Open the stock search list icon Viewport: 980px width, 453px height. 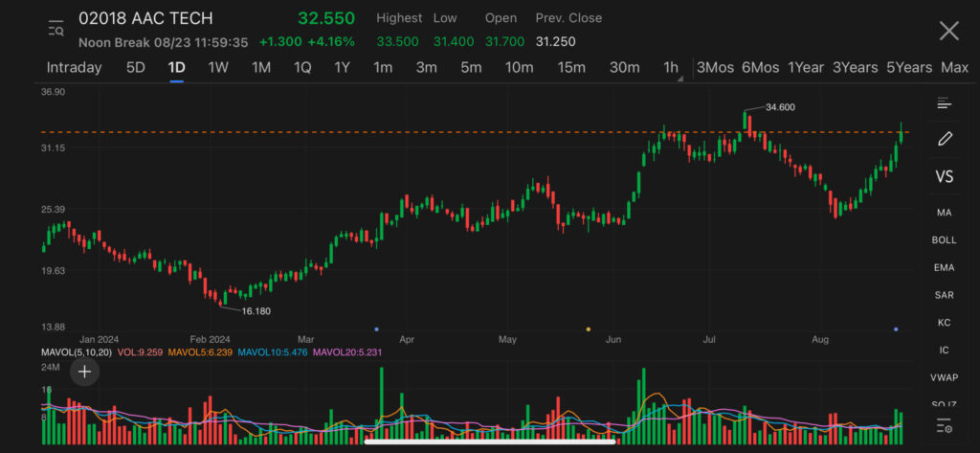coord(56,30)
